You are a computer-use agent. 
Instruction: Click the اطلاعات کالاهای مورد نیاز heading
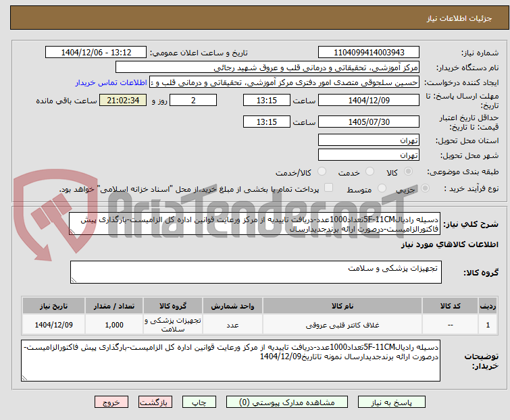(449, 244)
